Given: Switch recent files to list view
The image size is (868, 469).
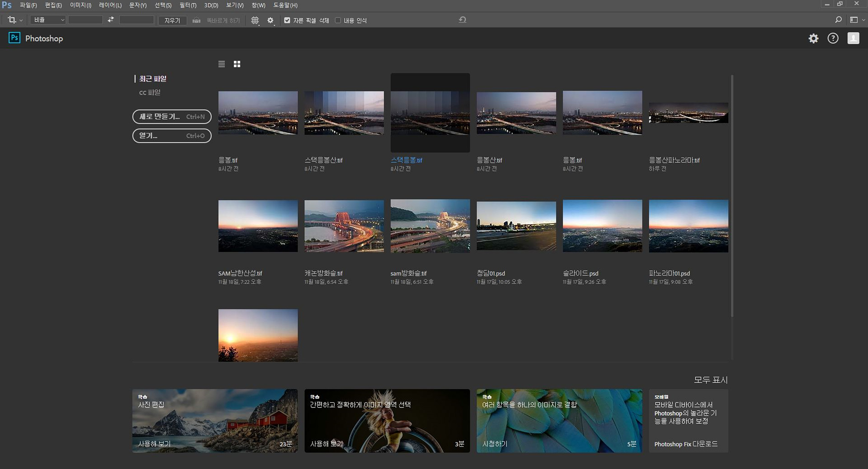Looking at the screenshot, I should tap(221, 64).
